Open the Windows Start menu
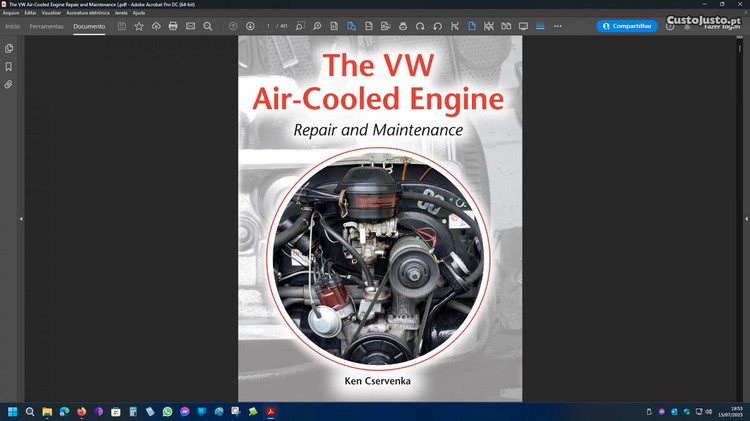Image resolution: width=750 pixels, height=421 pixels. (13, 411)
